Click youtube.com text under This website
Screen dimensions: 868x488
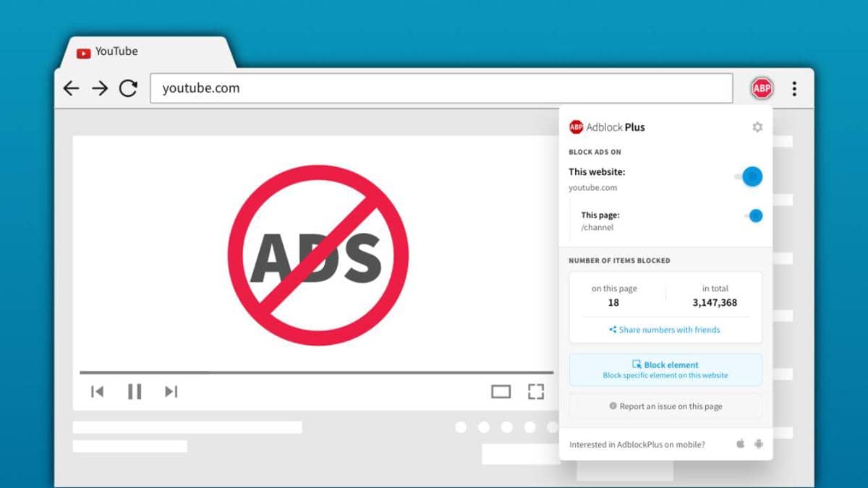point(593,188)
